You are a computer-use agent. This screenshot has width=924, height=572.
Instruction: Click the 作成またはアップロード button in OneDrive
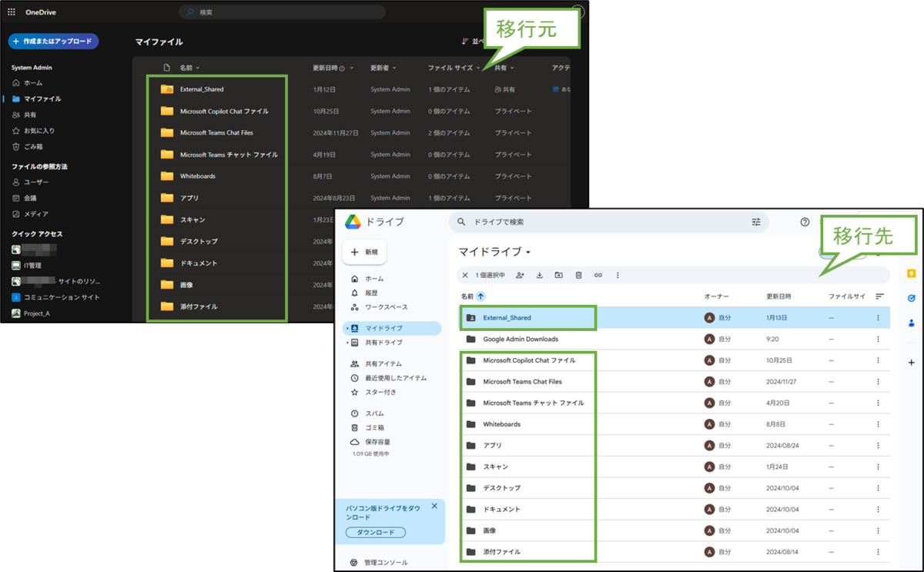53,41
